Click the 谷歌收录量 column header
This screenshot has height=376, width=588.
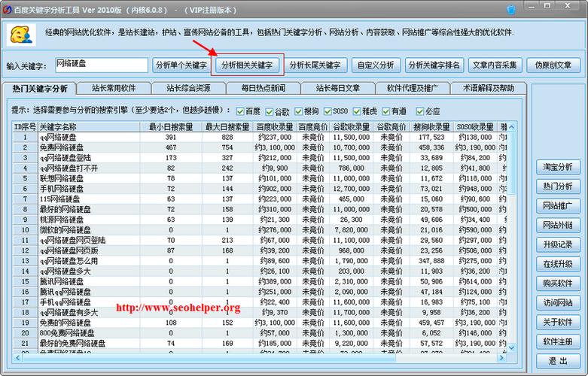pos(352,127)
